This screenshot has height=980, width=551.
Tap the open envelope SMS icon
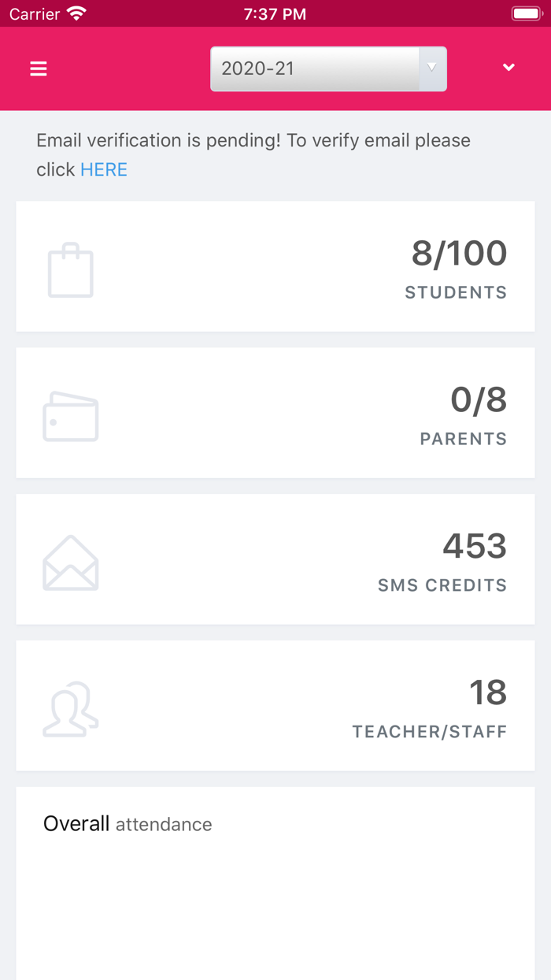pyautogui.click(x=71, y=563)
